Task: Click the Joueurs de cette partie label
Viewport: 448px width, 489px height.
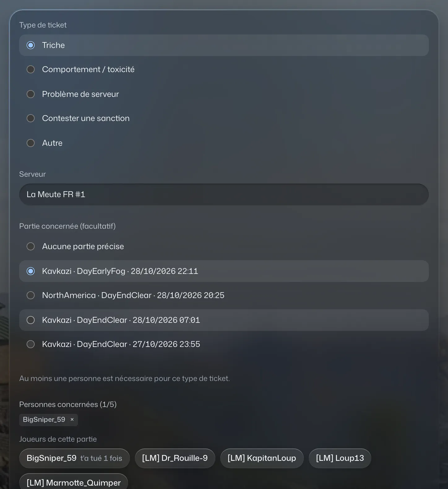Action: coord(58,439)
